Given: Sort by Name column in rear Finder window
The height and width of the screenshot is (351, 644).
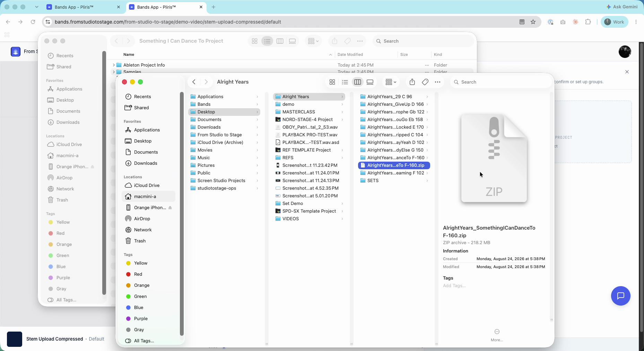Looking at the screenshot, I should tap(129, 54).
